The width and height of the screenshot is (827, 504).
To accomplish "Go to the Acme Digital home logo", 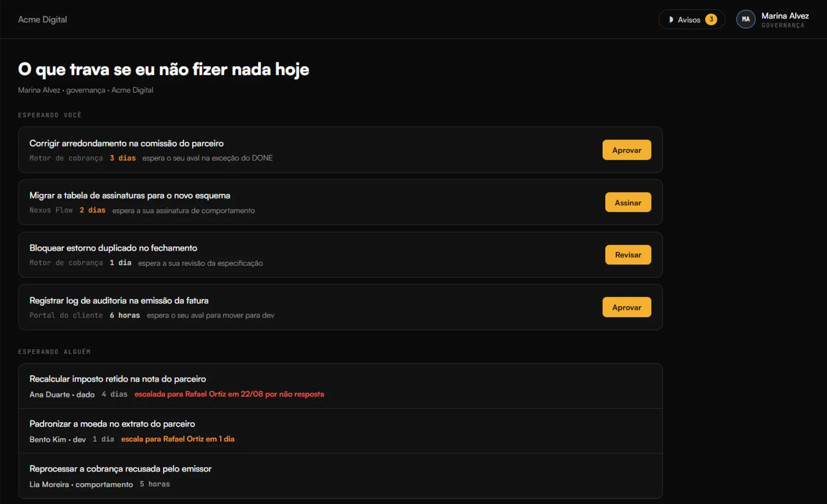I will 42,19.
